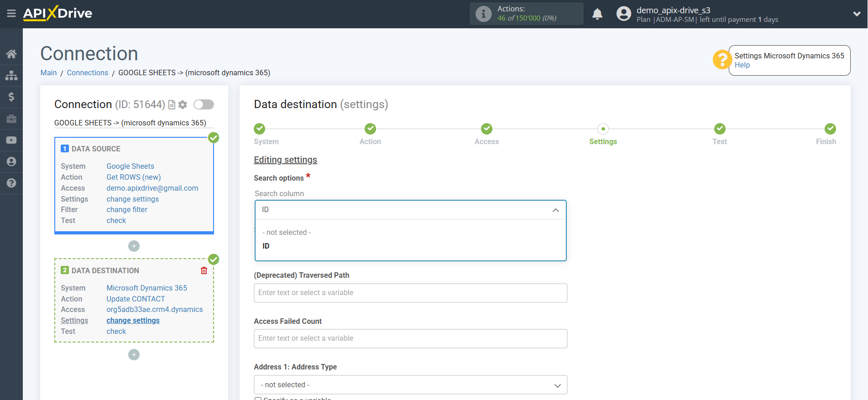Viewport: 868px width, 400px height.
Task: Open org5adb33ae.crm4.dynamics access link
Action: [155, 310]
